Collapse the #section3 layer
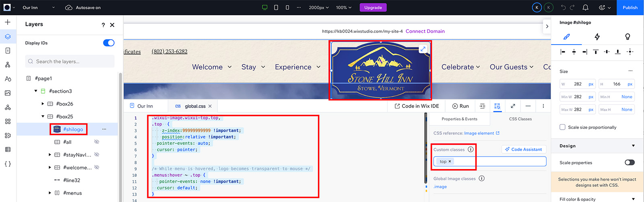This screenshot has width=644, height=202. pyautogui.click(x=36, y=91)
